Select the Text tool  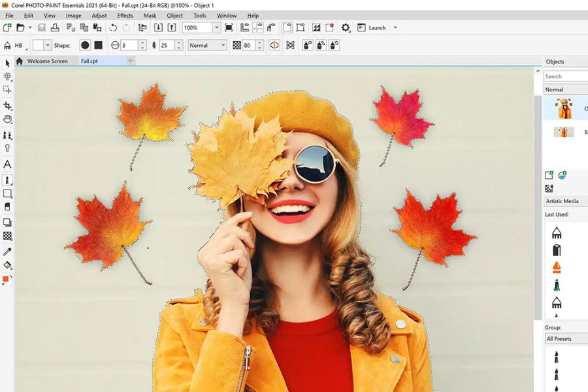click(x=7, y=164)
